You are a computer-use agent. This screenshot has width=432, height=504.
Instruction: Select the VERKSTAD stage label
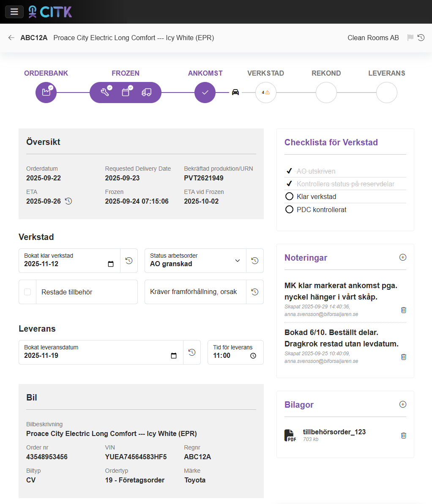[x=266, y=73]
